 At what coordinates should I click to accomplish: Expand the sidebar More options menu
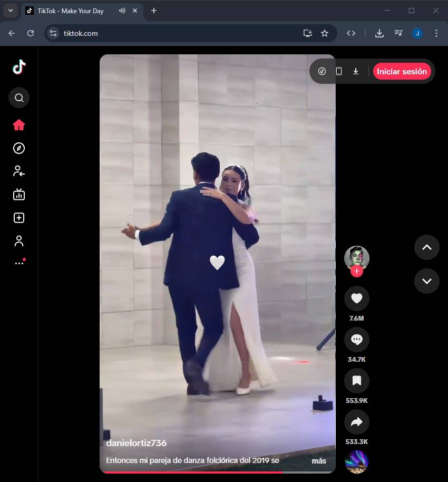(19, 263)
